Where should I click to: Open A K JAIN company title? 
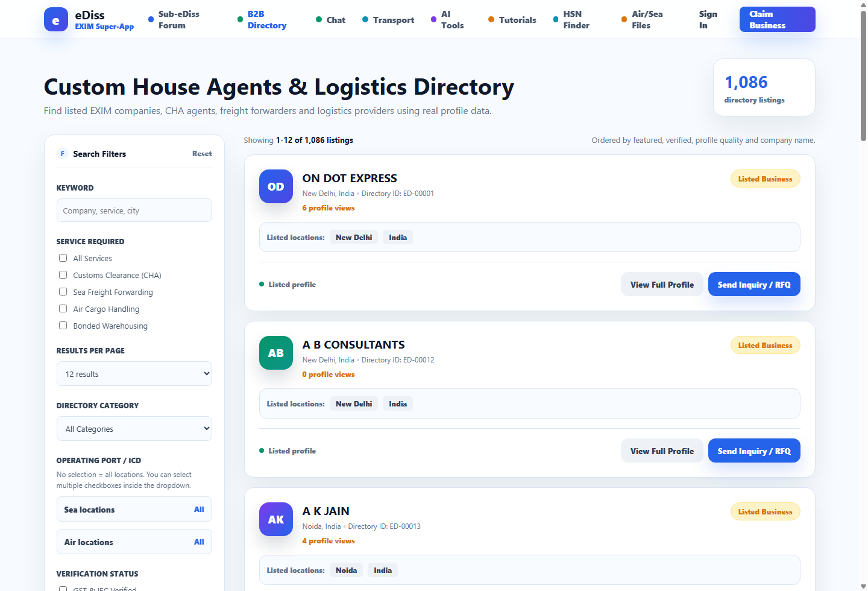pyautogui.click(x=325, y=511)
